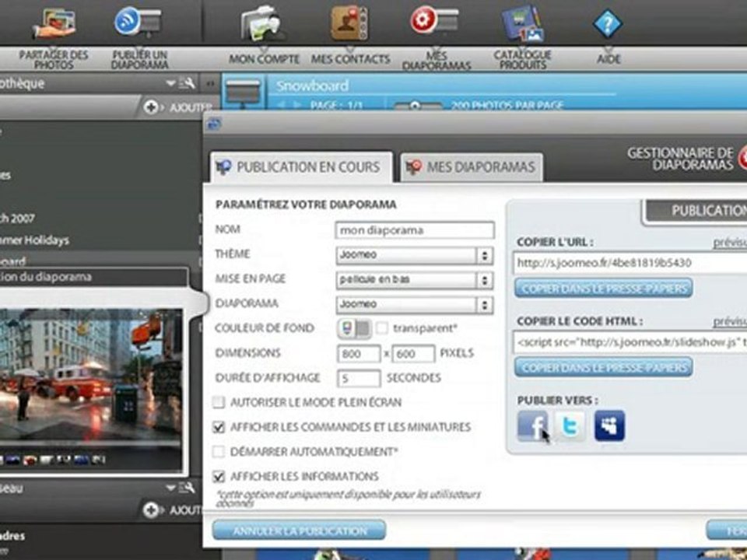Viewport: 747px width, 560px height.
Task: Click the height dimension field 600
Action: click(413, 354)
